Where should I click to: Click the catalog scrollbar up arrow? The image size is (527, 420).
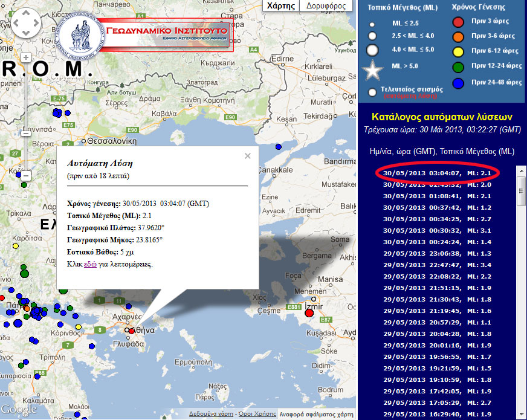pos(521,172)
